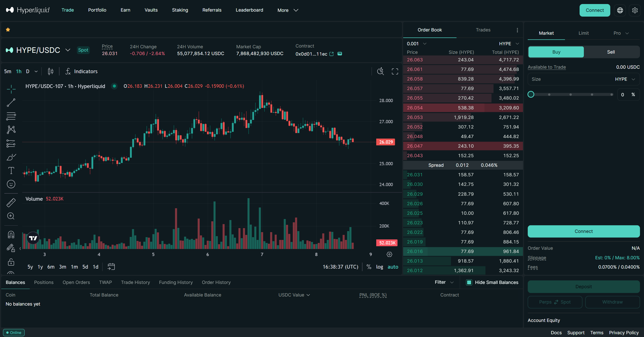Open chart scale settings gear
The image size is (644, 337).
389,255
